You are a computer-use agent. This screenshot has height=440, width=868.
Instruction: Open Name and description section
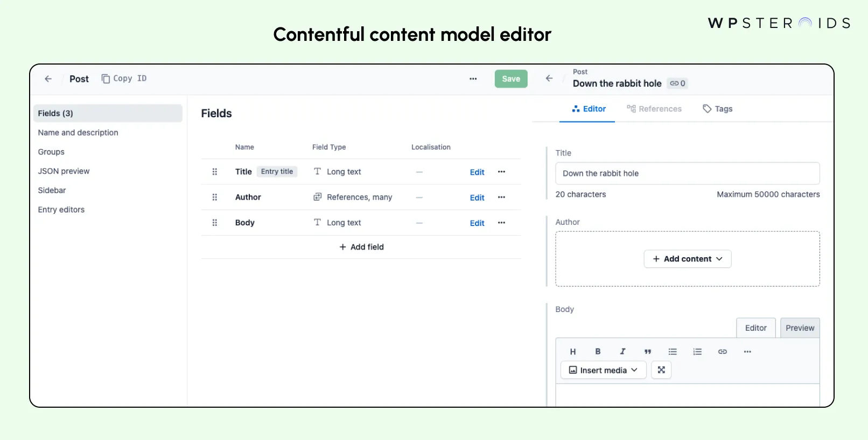(x=78, y=132)
